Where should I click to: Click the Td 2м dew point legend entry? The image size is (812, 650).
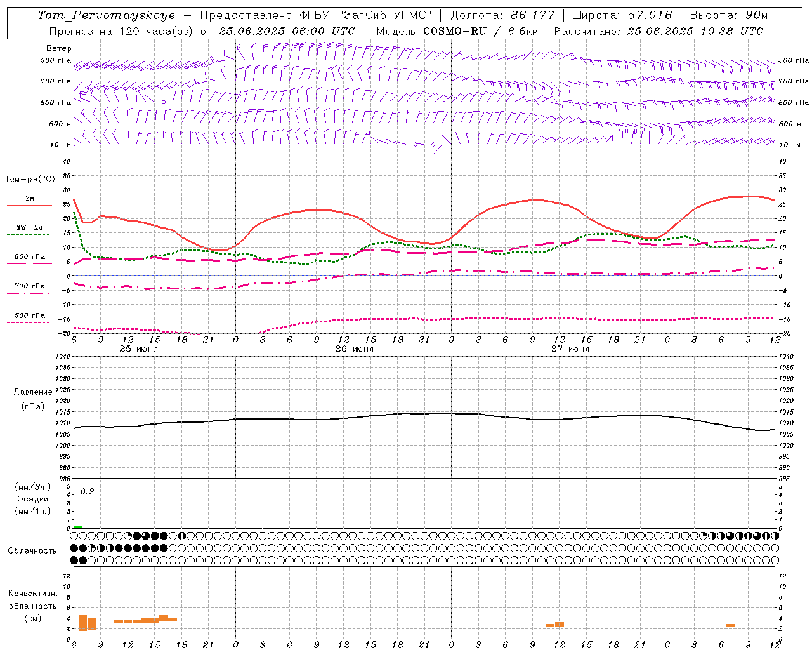point(30,227)
